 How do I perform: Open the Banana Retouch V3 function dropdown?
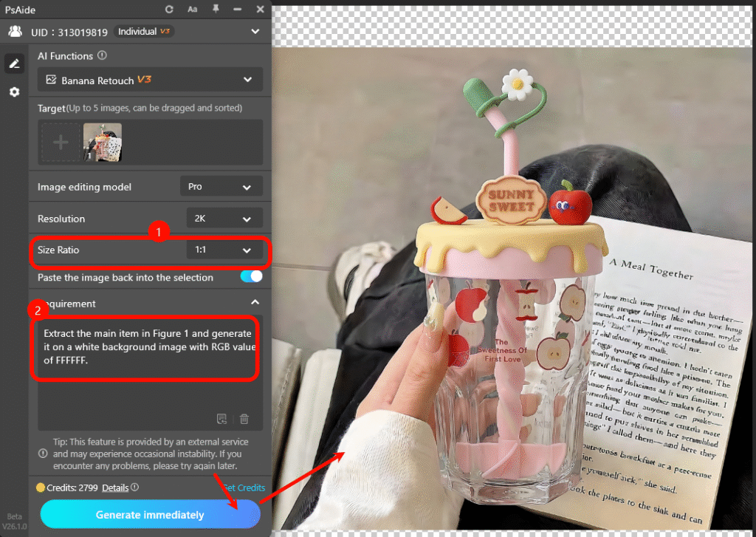click(150, 78)
